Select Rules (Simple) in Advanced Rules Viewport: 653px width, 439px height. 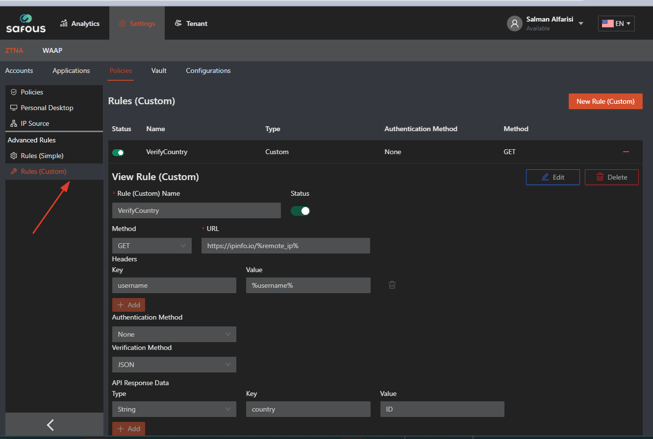pos(42,156)
